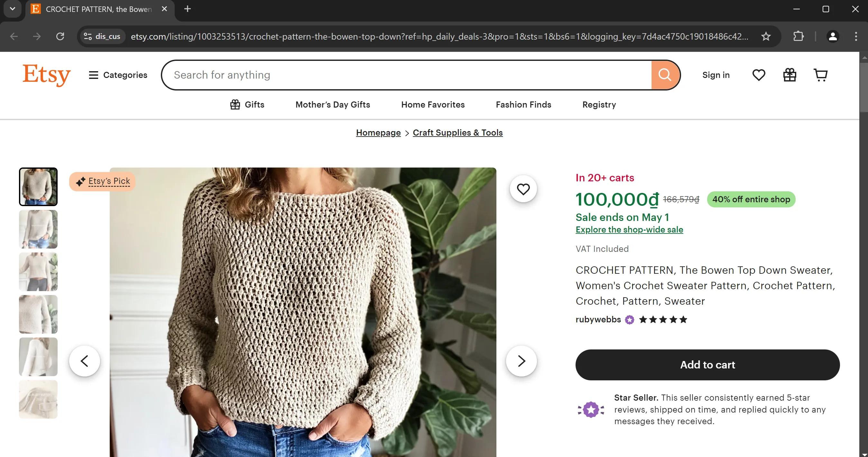Viewport: 868px width, 457px height.
Task: Favorite this sweater pattern listing
Action: click(x=523, y=189)
